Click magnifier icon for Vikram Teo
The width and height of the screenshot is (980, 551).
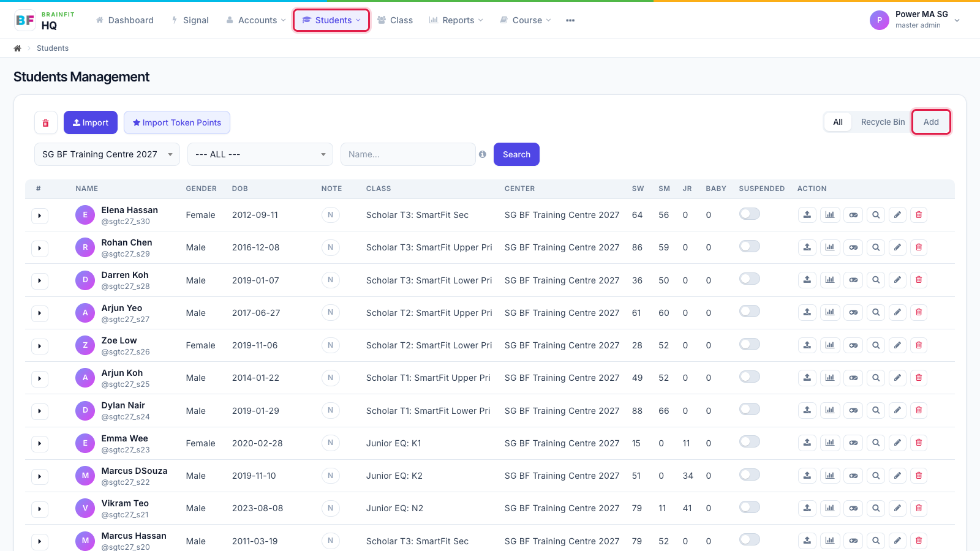point(876,508)
